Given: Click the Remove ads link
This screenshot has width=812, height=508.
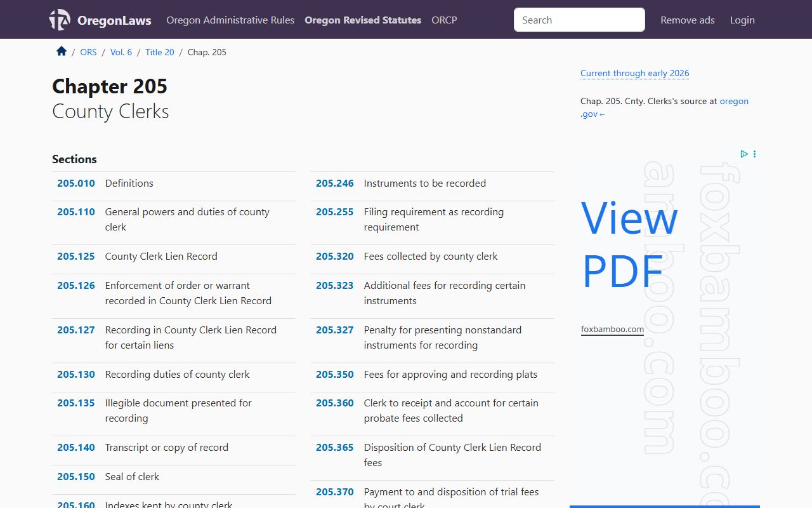Looking at the screenshot, I should coord(688,20).
